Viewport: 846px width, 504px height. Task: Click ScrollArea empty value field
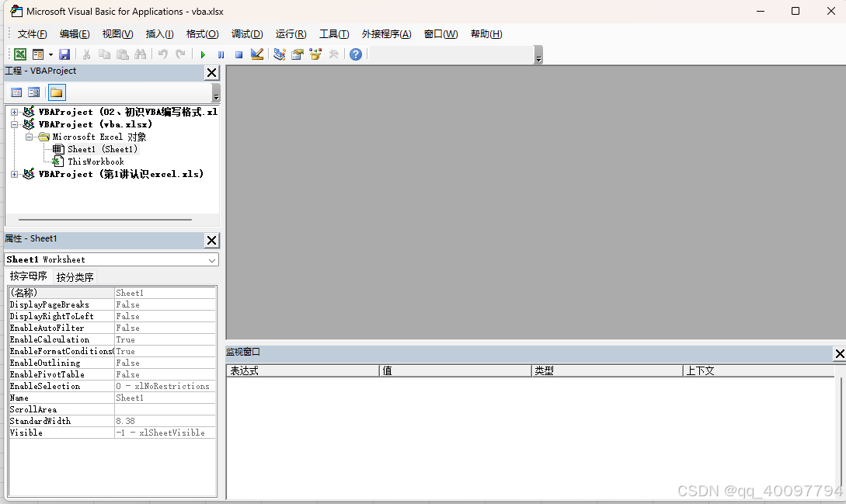[165, 409]
